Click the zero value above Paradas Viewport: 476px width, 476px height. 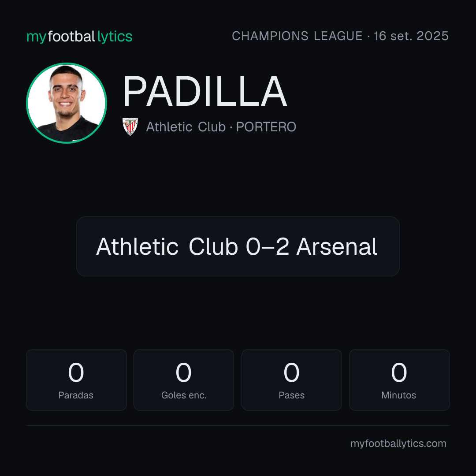(76, 372)
